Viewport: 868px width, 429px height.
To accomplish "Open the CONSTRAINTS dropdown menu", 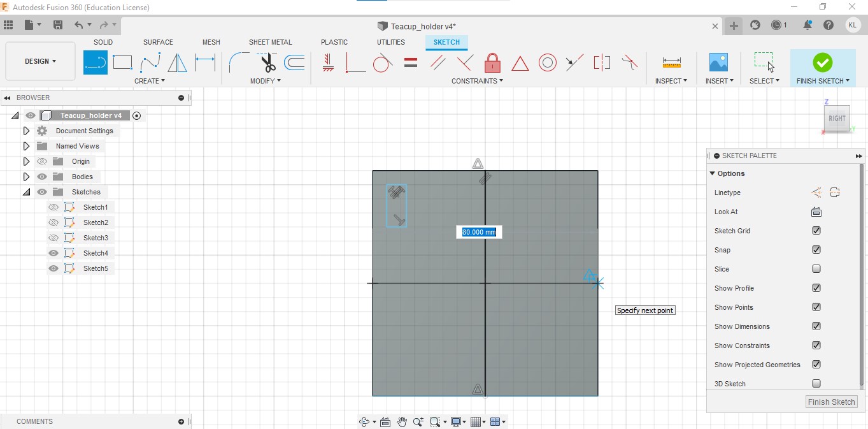I will pyautogui.click(x=477, y=81).
